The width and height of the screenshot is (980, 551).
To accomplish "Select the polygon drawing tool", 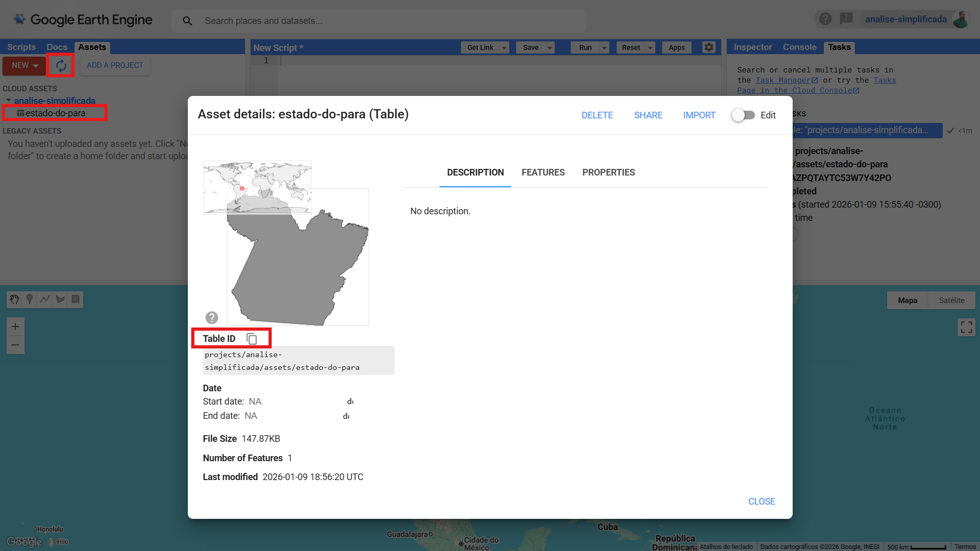I will tap(60, 299).
